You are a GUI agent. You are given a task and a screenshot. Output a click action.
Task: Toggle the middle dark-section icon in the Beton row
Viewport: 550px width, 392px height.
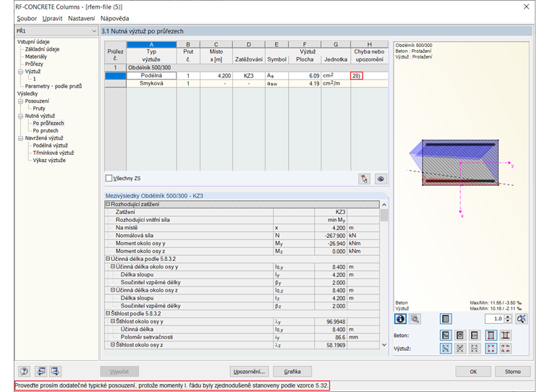tap(474, 335)
